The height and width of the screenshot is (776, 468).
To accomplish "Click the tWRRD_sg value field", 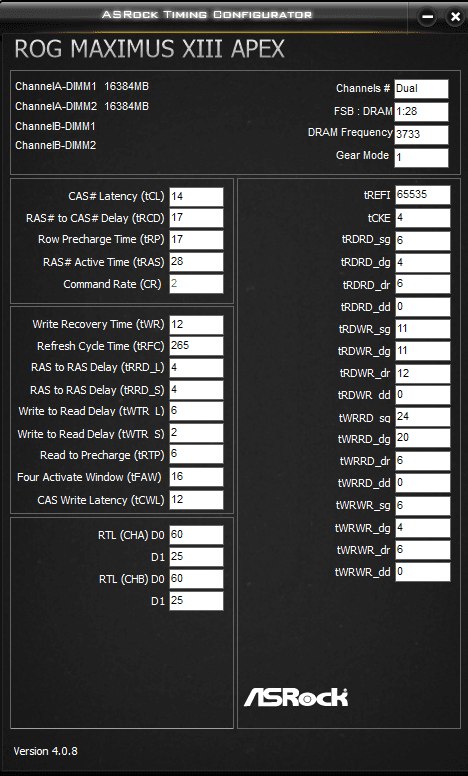I will click(423, 417).
